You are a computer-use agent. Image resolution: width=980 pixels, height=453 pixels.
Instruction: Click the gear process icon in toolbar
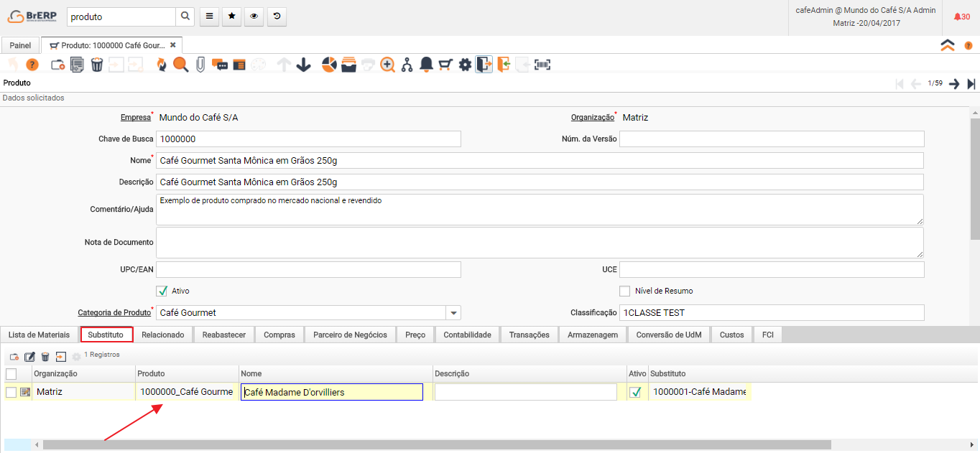pos(465,65)
